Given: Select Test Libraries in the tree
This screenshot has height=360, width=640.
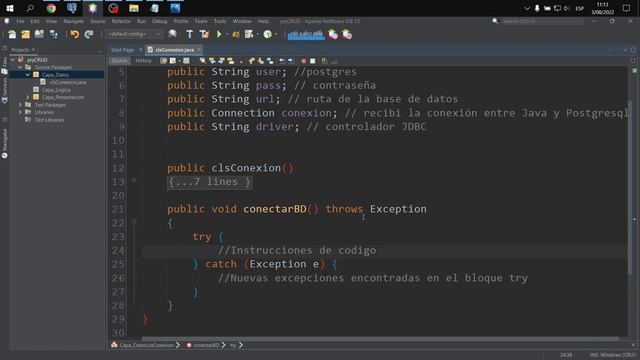Looking at the screenshot, I should pyautogui.click(x=49, y=120).
